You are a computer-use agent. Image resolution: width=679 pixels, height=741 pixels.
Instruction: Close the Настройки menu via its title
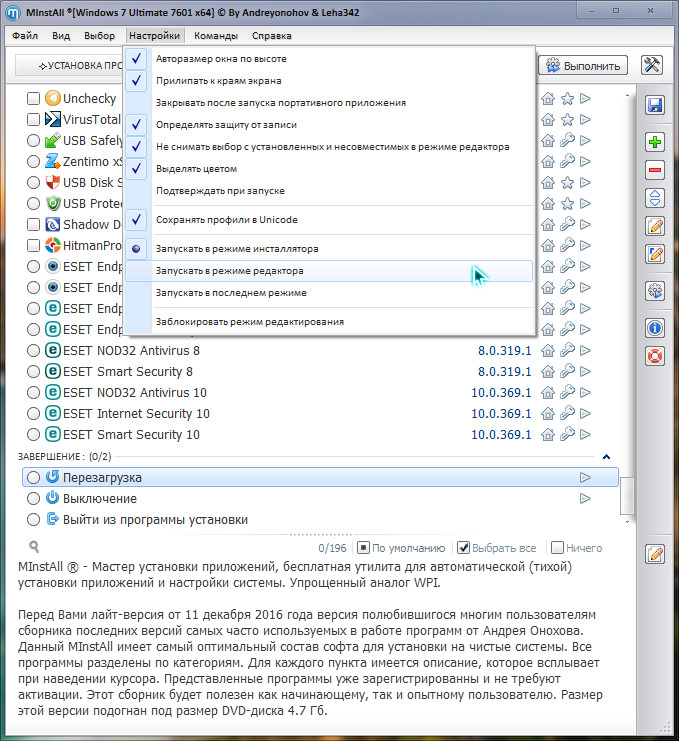(x=155, y=36)
